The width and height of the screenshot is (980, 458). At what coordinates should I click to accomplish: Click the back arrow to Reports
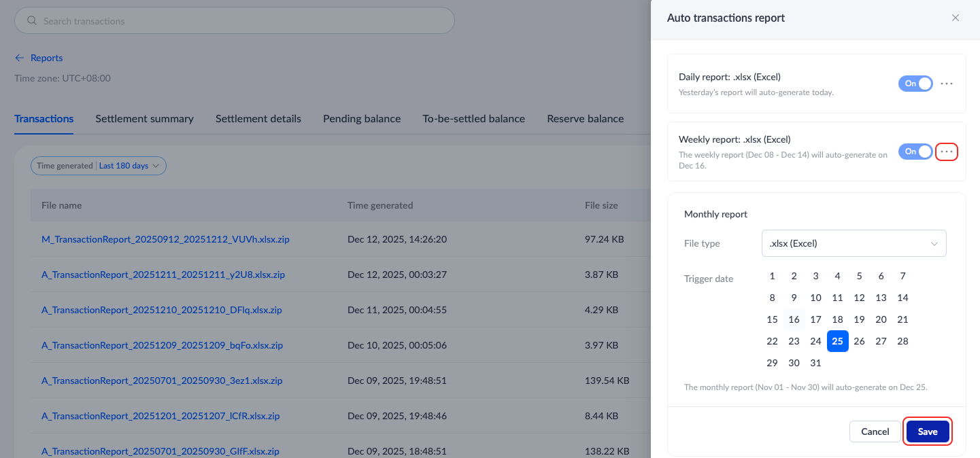click(x=19, y=58)
